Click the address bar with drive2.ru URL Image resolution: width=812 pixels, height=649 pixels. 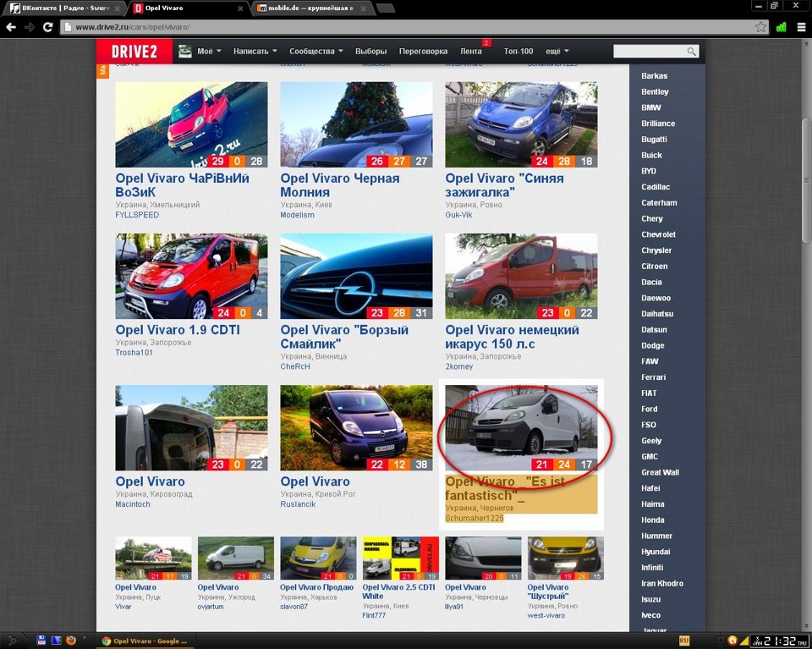click(409, 27)
